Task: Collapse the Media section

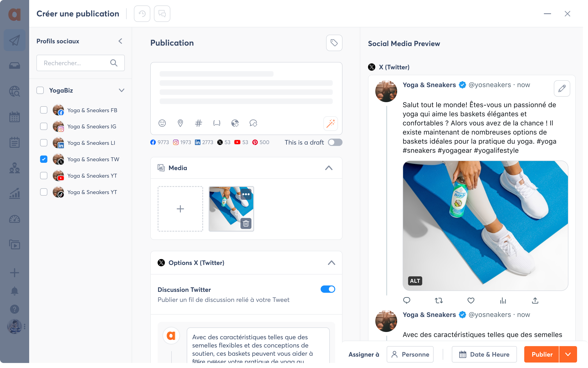Action: coord(329,168)
